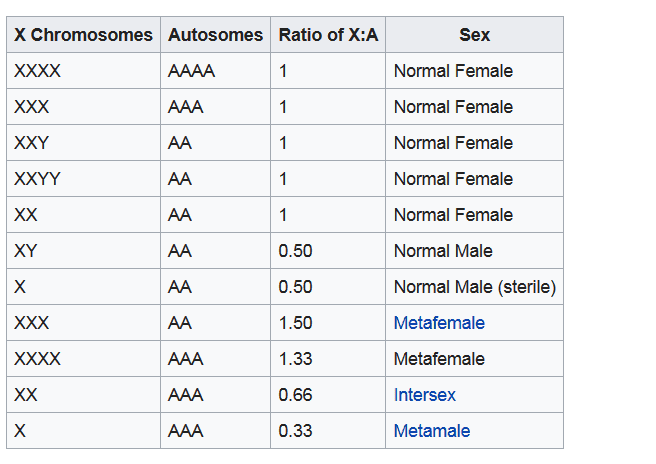Click the Sex column header
Image resolution: width=656 pixels, height=464 pixels.
pos(474,35)
